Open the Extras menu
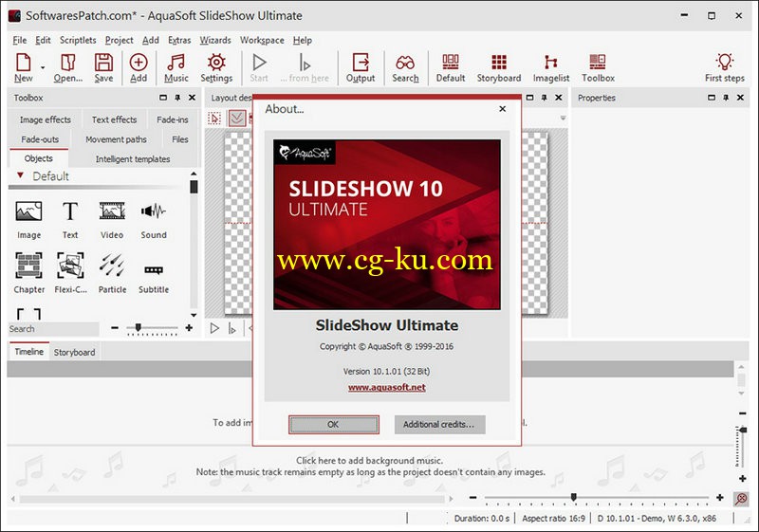Viewport: 759px width, 532px height. (179, 40)
